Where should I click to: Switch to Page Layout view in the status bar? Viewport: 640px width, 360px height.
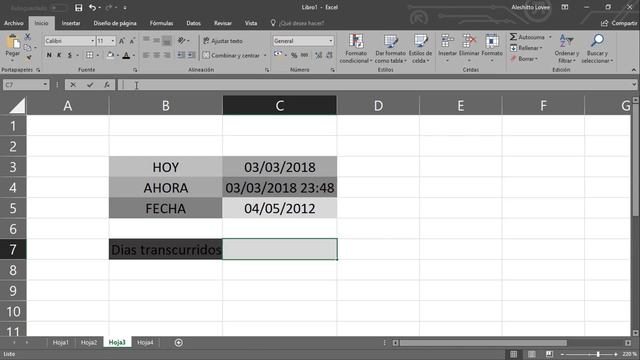coord(531,354)
